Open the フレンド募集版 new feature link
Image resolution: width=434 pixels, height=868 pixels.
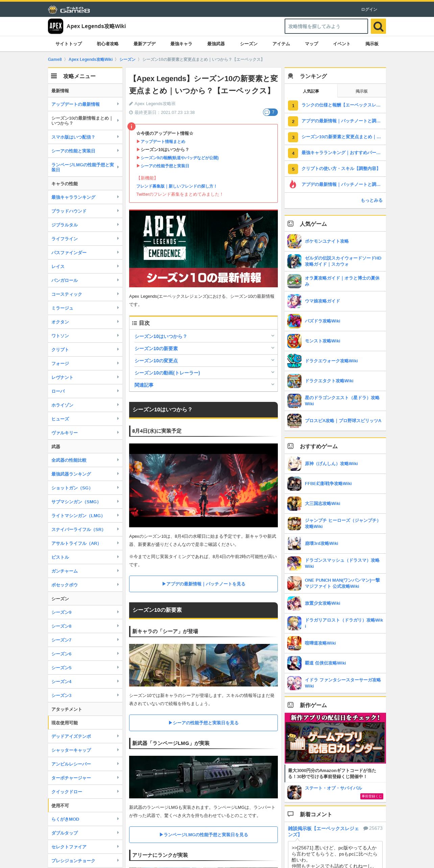(x=176, y=186)
